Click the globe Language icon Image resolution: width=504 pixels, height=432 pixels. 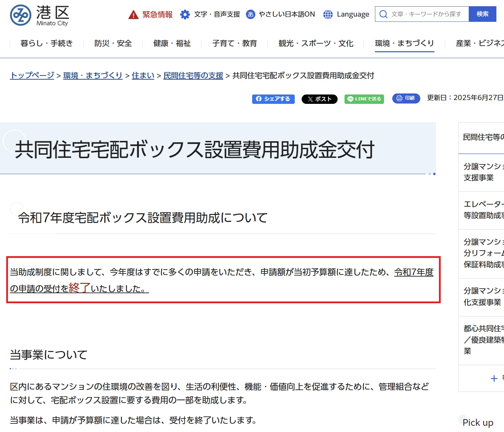point(328,15)
